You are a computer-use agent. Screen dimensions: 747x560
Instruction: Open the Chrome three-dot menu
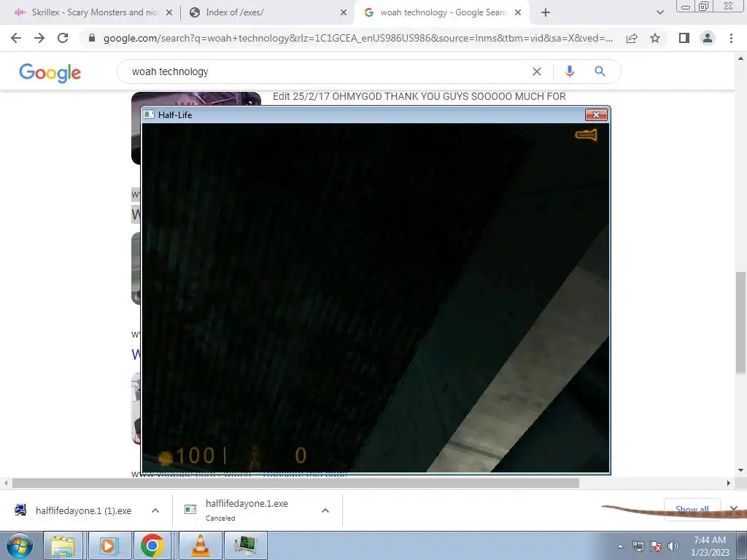click(731, 38)
